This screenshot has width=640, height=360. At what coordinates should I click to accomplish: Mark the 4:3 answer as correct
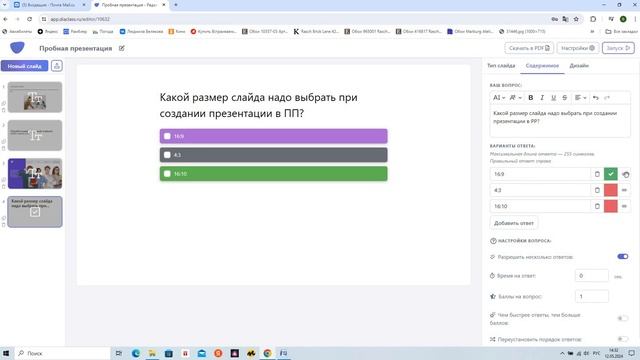point(611,190)
